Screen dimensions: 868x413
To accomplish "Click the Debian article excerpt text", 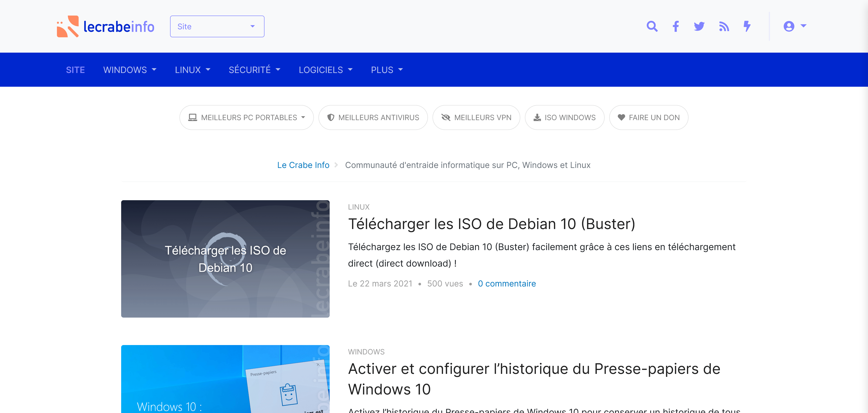I will pyautogui.click(x=542, y=255).
